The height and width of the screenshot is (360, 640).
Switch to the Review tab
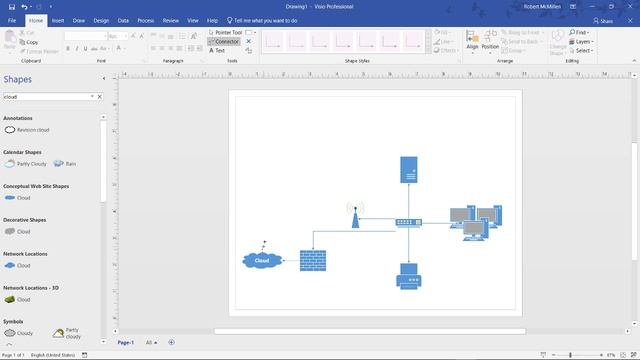(x=171, y=20)
